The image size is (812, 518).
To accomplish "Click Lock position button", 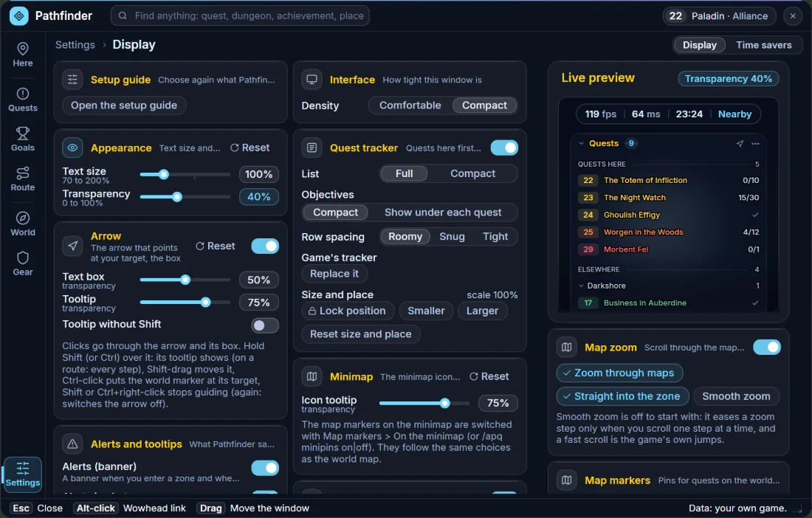I will (x=348, y=311).
